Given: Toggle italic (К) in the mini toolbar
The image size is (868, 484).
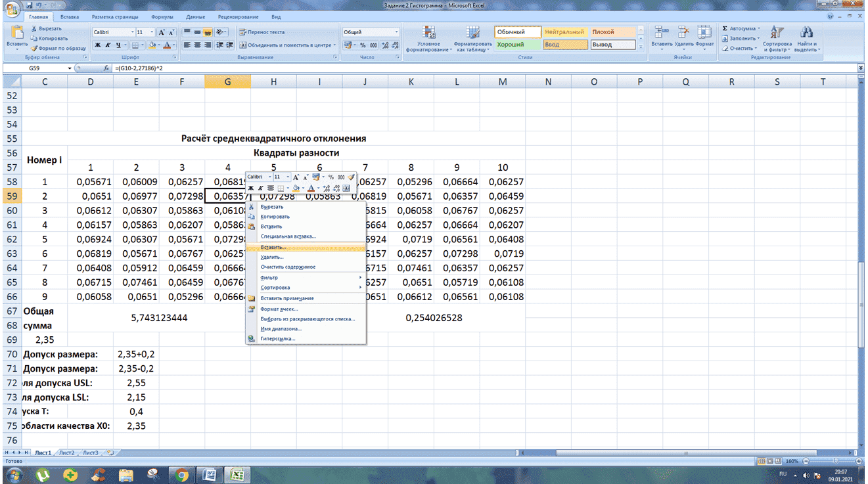Looking at the screenshot, I should (x=260, y=188).
